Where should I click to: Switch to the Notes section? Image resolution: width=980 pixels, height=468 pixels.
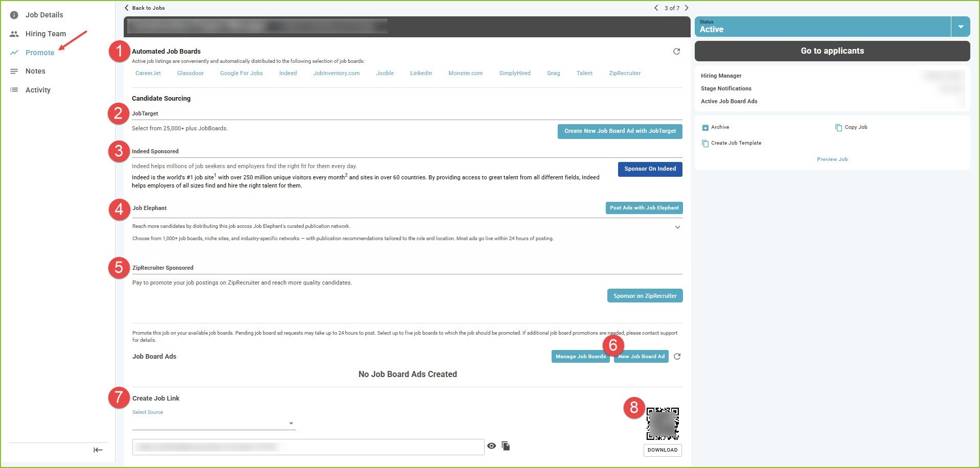pyautogui.click(x=35, y=72)
